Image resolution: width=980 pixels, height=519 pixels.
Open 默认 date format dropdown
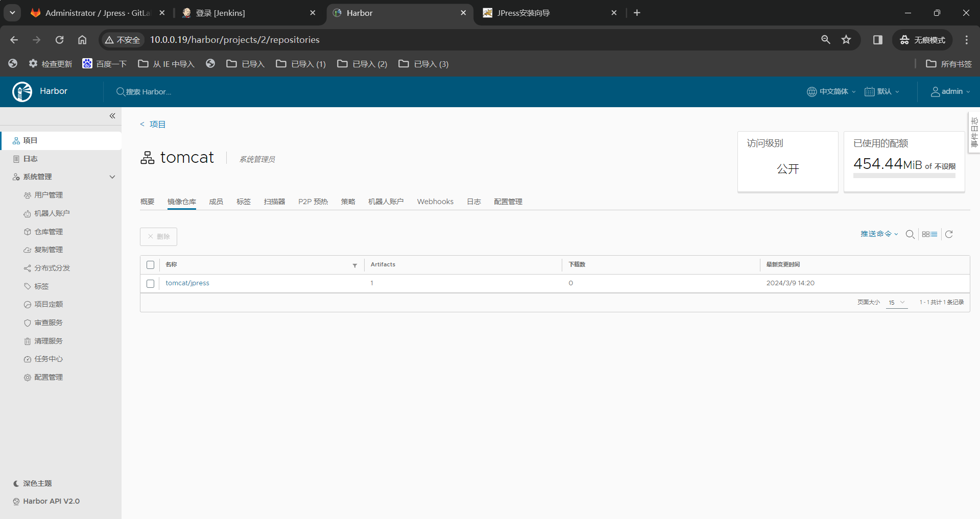(x=882, y=92)
